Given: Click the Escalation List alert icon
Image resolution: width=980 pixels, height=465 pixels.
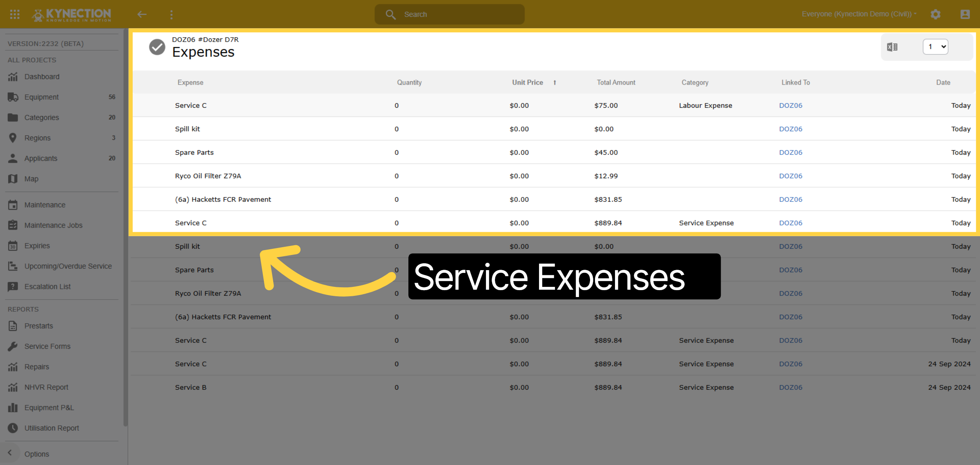Looking at the screenshot, I should pyautogui.click(x=13, y=287).
